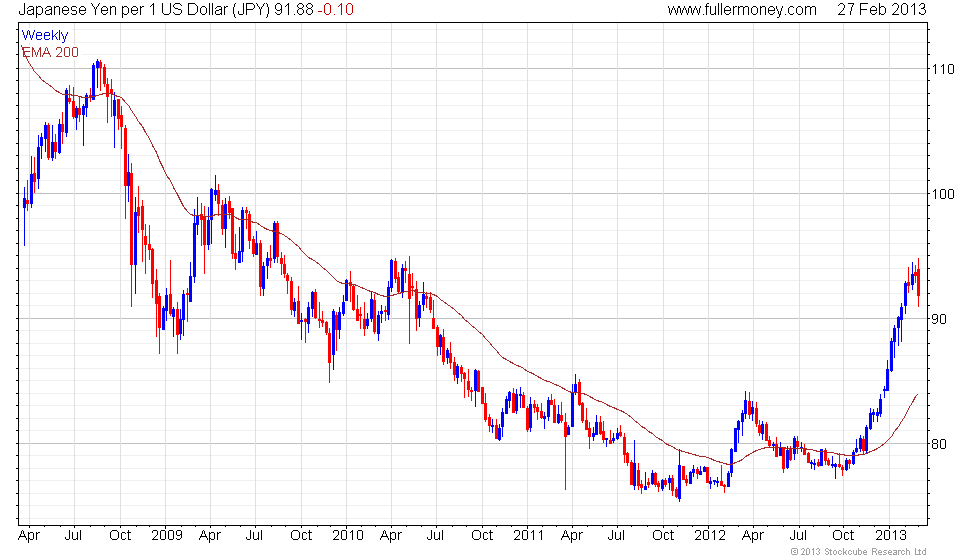Click the candlestick peak near 110 in 2008

99,62
